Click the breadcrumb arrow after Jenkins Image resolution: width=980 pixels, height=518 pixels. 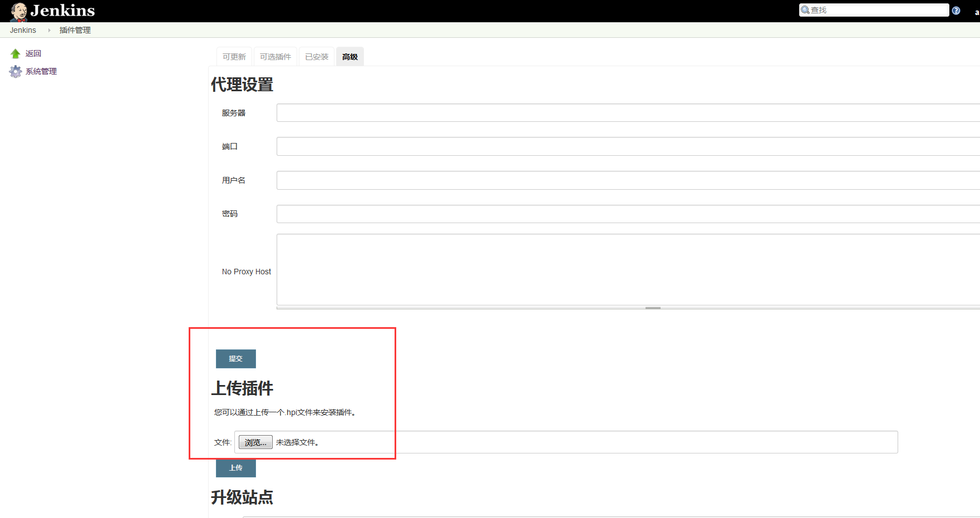point(49,30)
